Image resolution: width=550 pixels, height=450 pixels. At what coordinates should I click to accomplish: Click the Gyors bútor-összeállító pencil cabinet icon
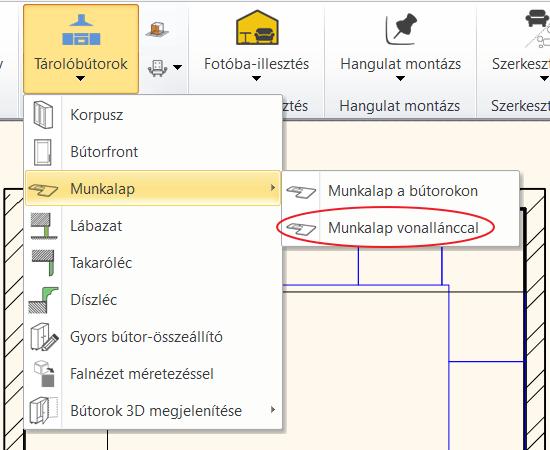pyautogui.click(x=44, y=337)
